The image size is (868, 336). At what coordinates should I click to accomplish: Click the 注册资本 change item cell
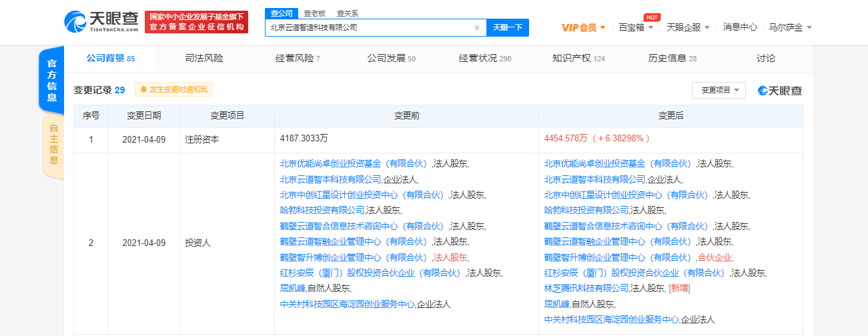227,140
